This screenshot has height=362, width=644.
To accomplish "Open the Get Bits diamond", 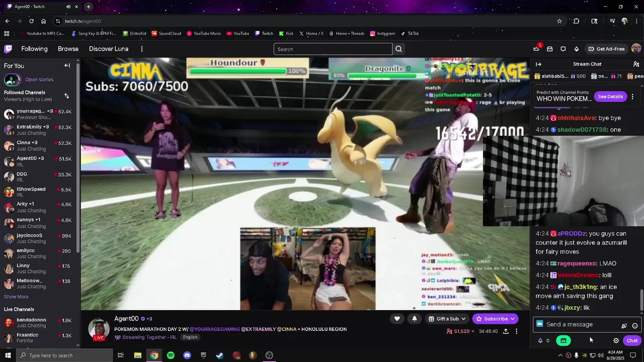I will click(x=576, y=49).
